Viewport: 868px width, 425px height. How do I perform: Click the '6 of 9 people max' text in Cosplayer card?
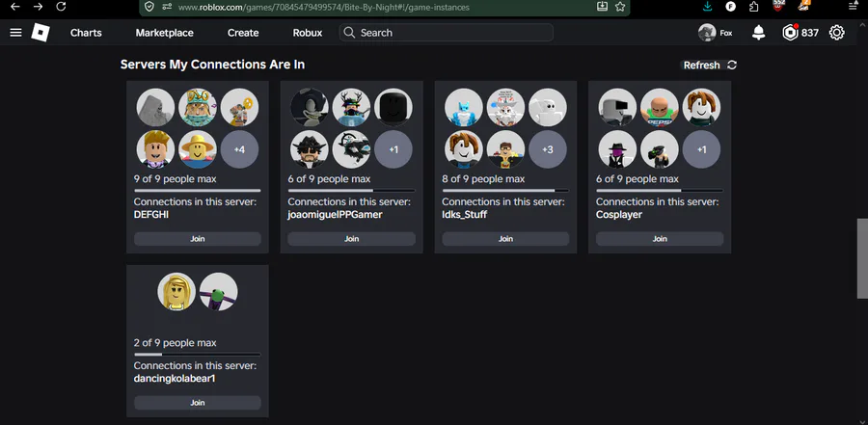click(x=637, y=179)
